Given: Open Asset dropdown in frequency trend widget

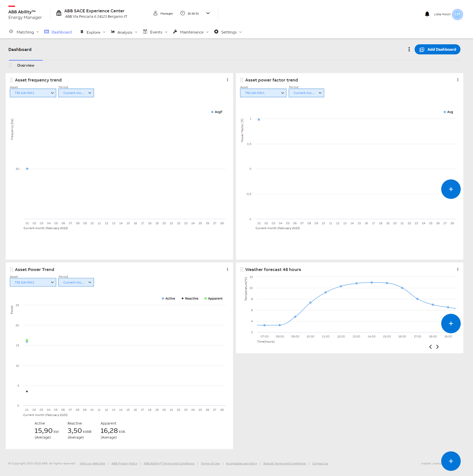Looking at the screenshot, I should click(33, 93).
